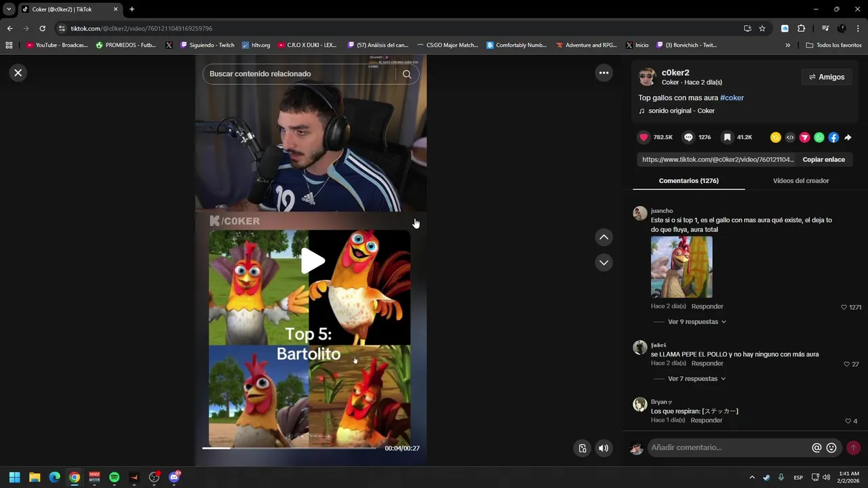Open OBS Studio from the taskbar
868x488 pixels.
154,477
